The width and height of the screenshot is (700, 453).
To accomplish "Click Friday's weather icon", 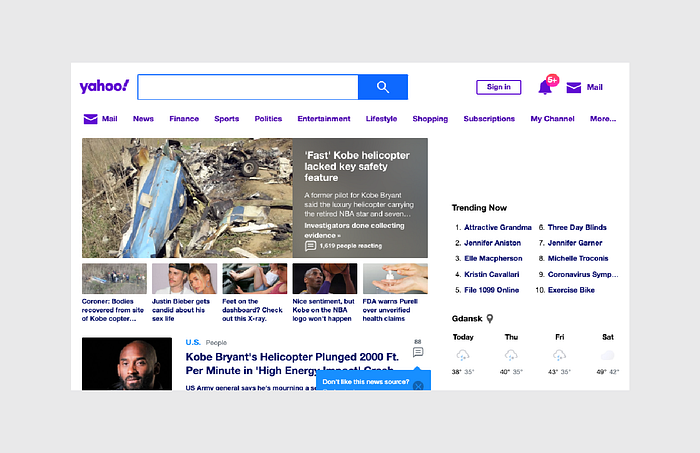I will pos(559,355).
